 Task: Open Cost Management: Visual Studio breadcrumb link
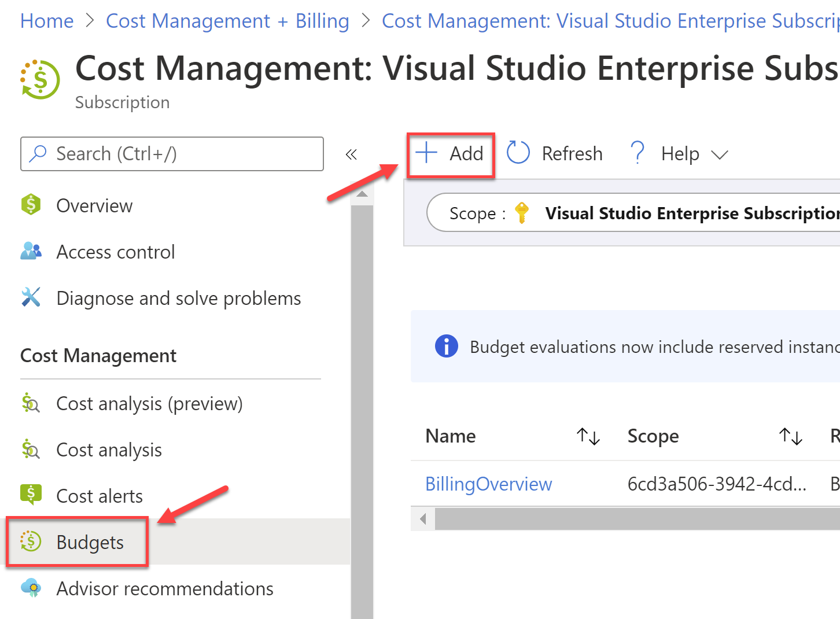pos(610,21)
